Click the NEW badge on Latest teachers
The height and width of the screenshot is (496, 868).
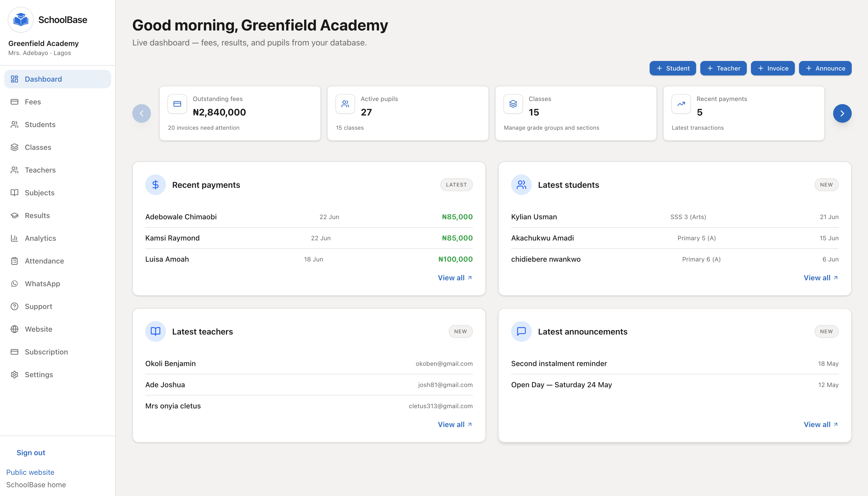coord(460,331)
